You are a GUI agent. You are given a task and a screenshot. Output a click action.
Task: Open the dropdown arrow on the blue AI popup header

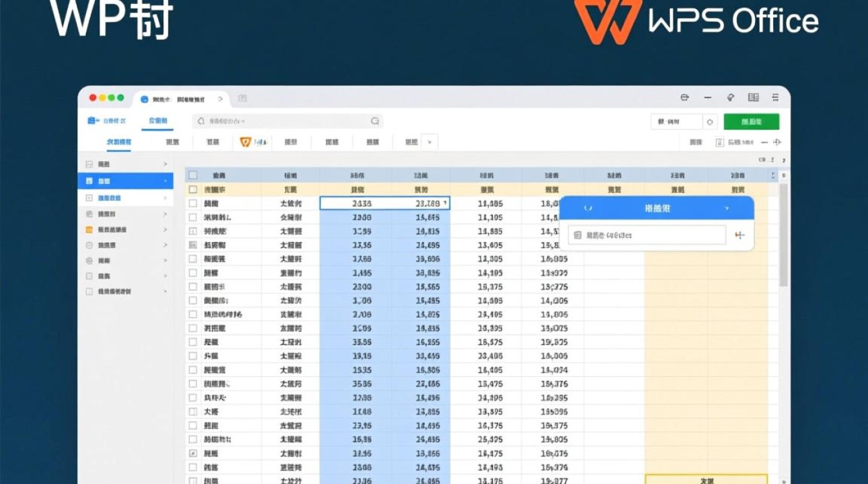[x=727, y=208]
